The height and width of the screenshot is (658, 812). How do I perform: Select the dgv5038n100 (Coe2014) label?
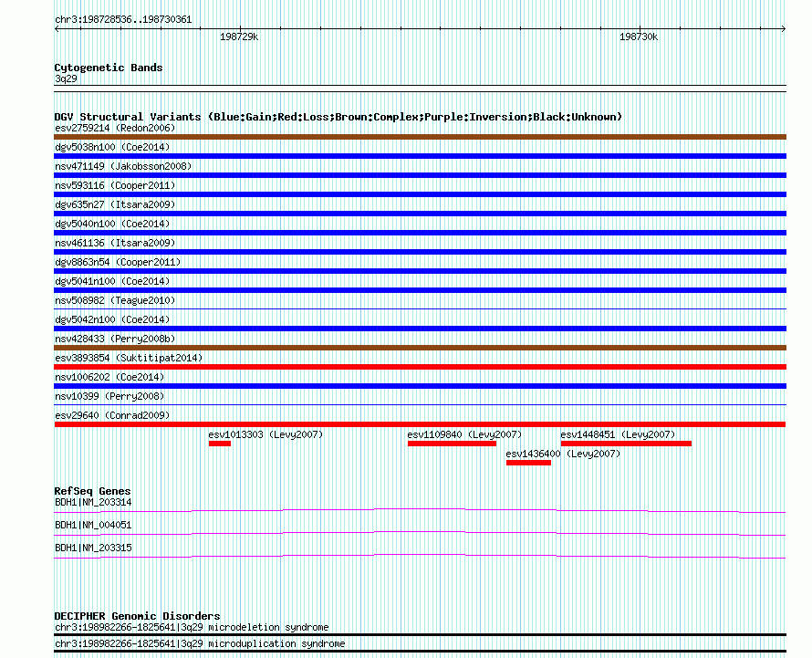pos(112,147)
